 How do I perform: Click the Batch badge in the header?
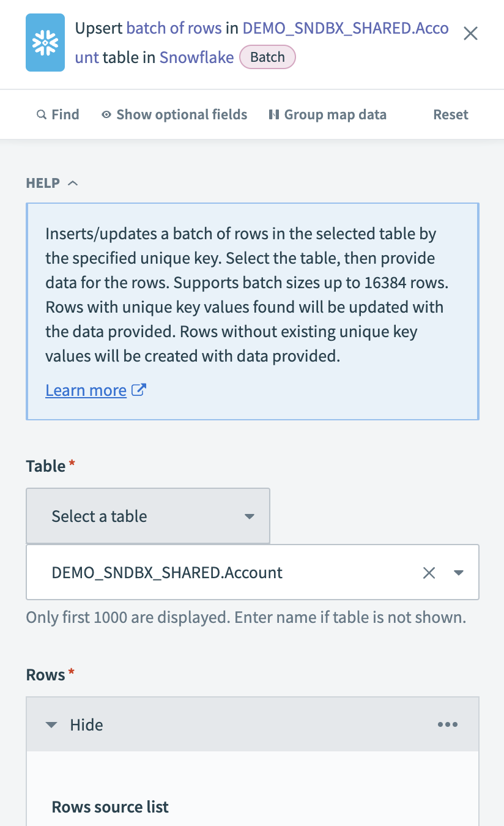(267, 57)
